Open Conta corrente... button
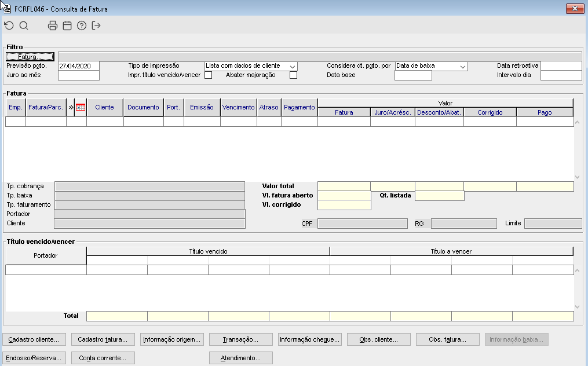The height and width of the screenshot is (366, 588). (x=103, y=358)
